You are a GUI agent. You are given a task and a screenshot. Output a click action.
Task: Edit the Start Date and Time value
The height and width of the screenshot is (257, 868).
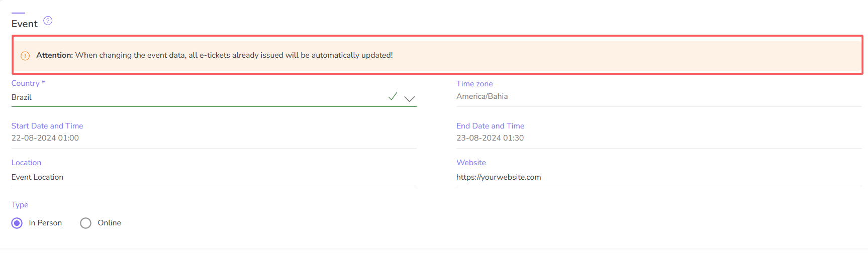214,138
